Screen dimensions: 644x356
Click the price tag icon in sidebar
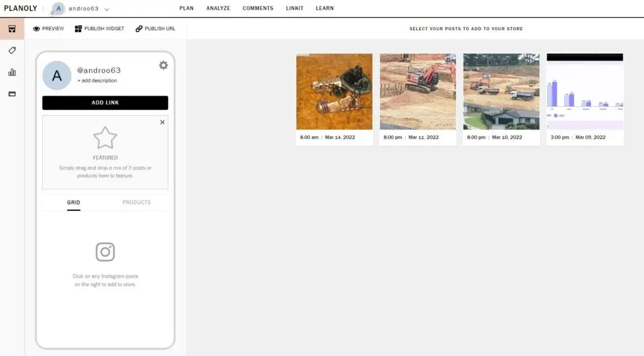pos(12,50)
